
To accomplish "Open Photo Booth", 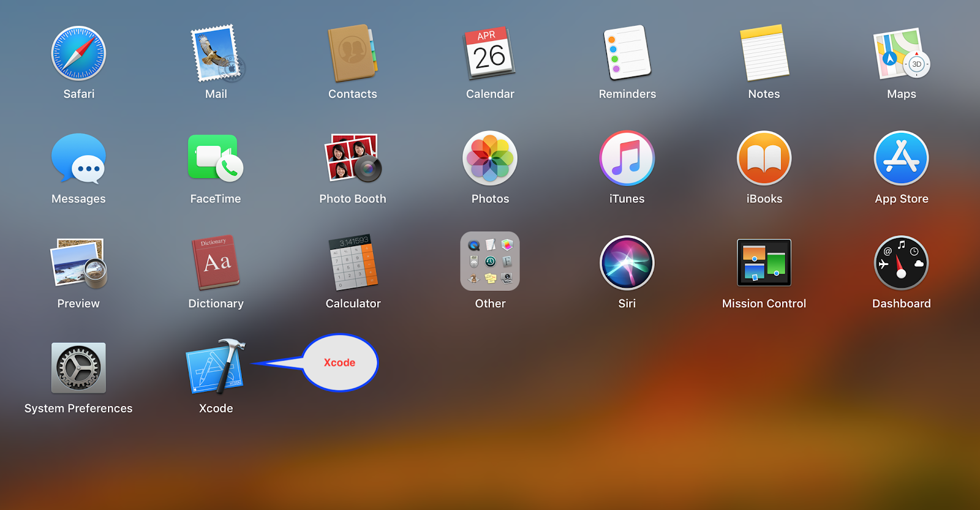I will coord(353,158).
